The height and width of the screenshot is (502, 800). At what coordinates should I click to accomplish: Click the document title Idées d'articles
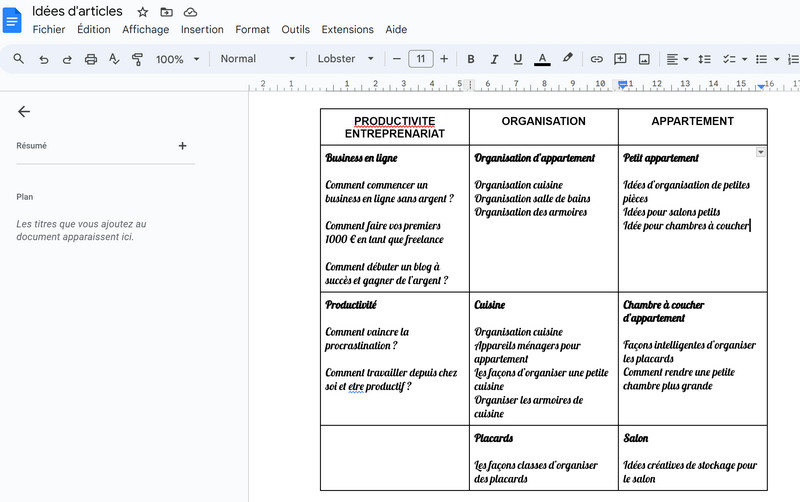click(x=77, y=11)
